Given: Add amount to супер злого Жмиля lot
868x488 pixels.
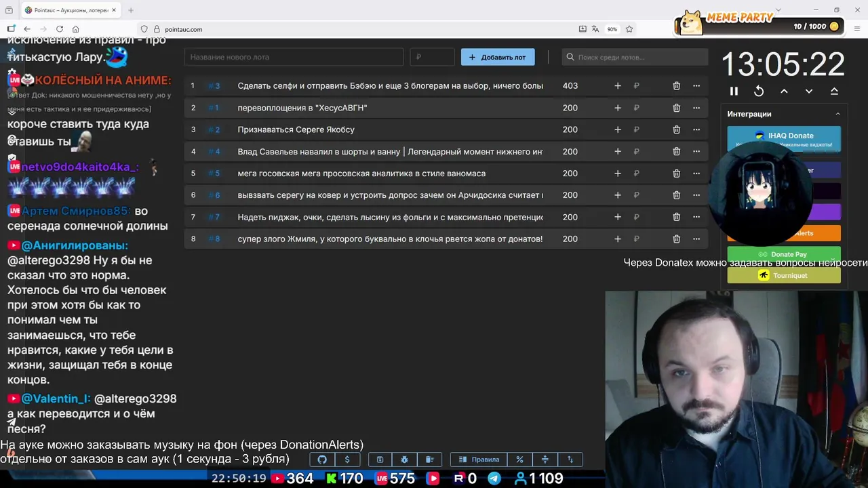Looking at the screenshot, I should [618, 239].
